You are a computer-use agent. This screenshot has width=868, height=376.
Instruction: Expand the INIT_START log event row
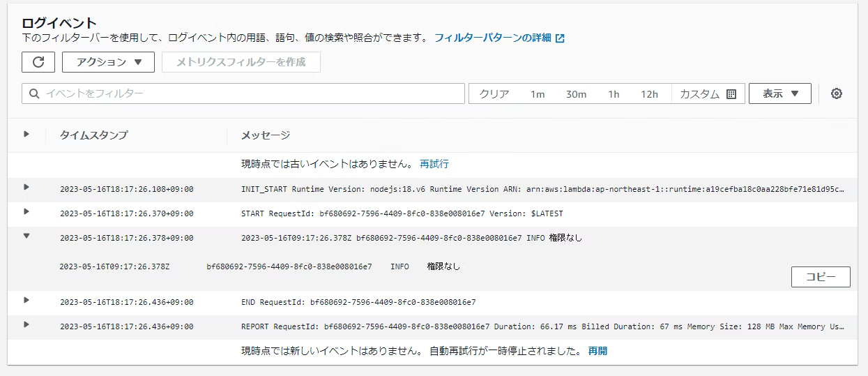[26, 187]
